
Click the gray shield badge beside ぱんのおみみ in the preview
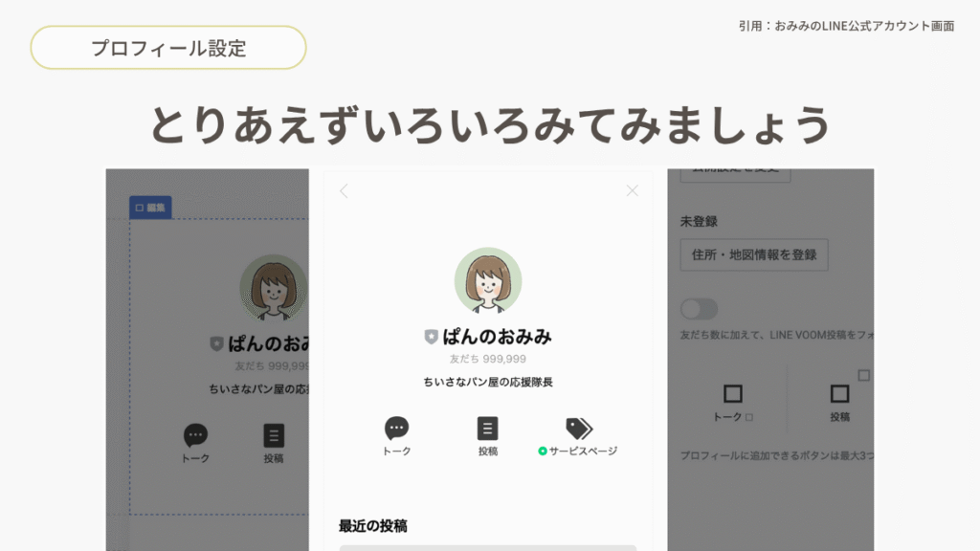[x=431, y=337]
